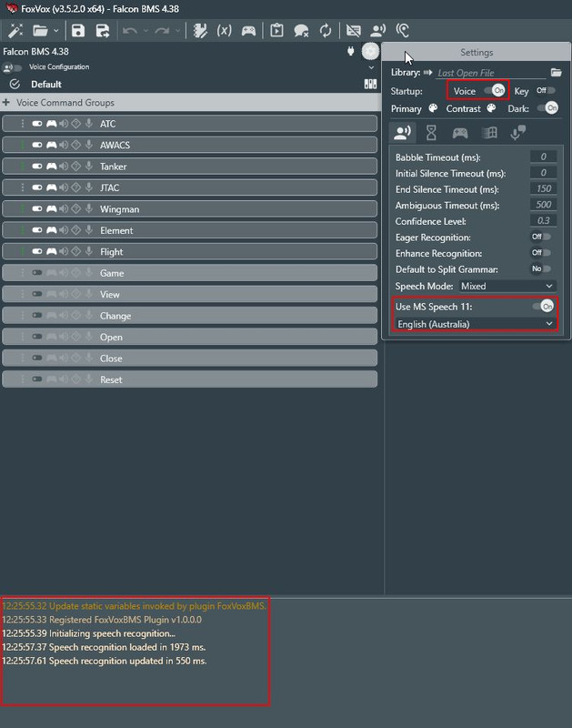Select the Reset command group row

[x=190, y=379]
